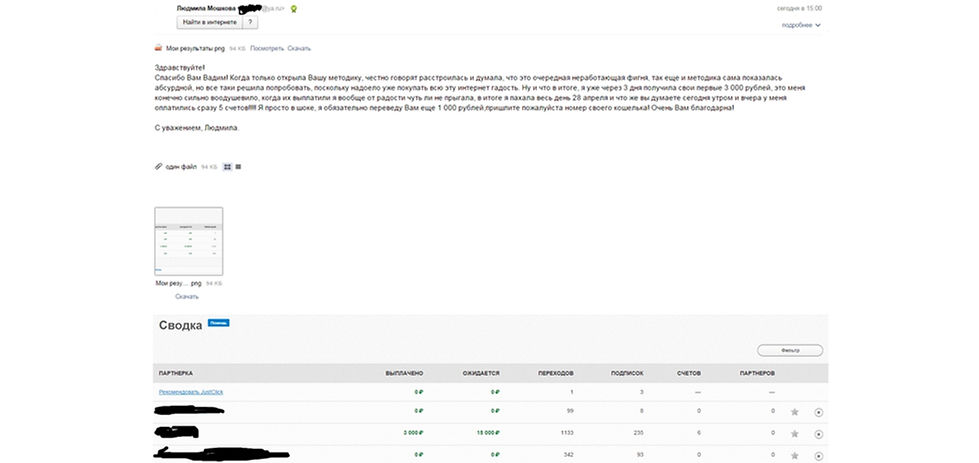Sort by the "ПЕРЕХОДОВ" column header

pos(556,373)
